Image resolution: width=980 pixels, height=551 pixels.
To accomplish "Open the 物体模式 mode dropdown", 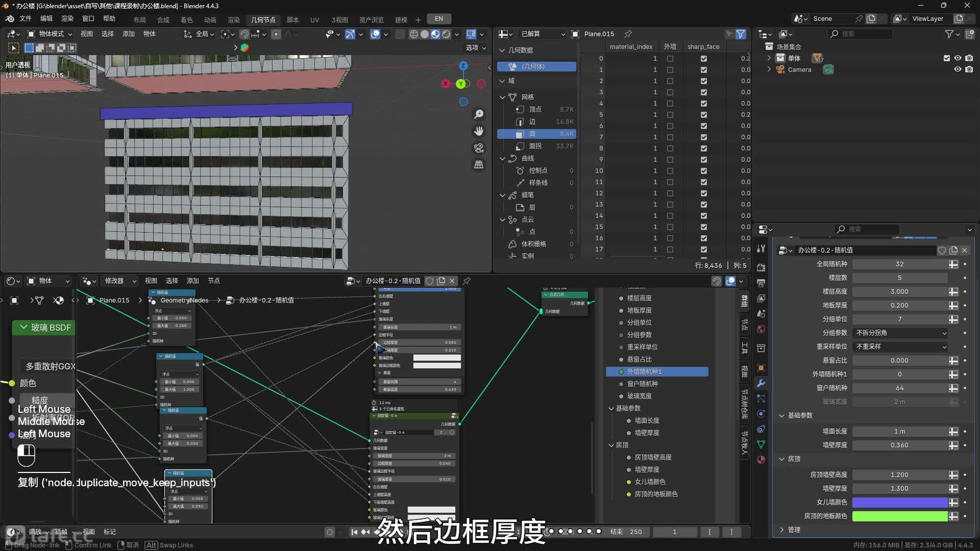I will pyautogui.click(x=50, y=34).
